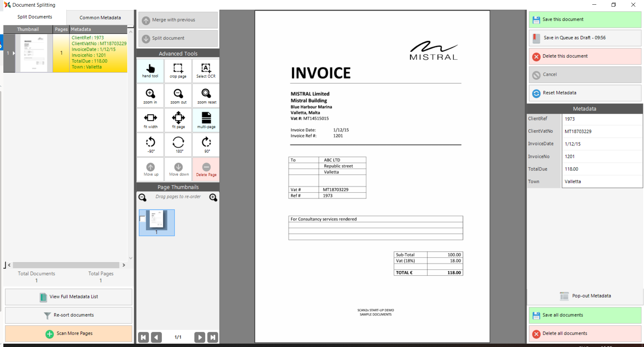Screen dimensions: 644x347
Task: Expand document row 1 arrow
Action: [x=14, y=53]
